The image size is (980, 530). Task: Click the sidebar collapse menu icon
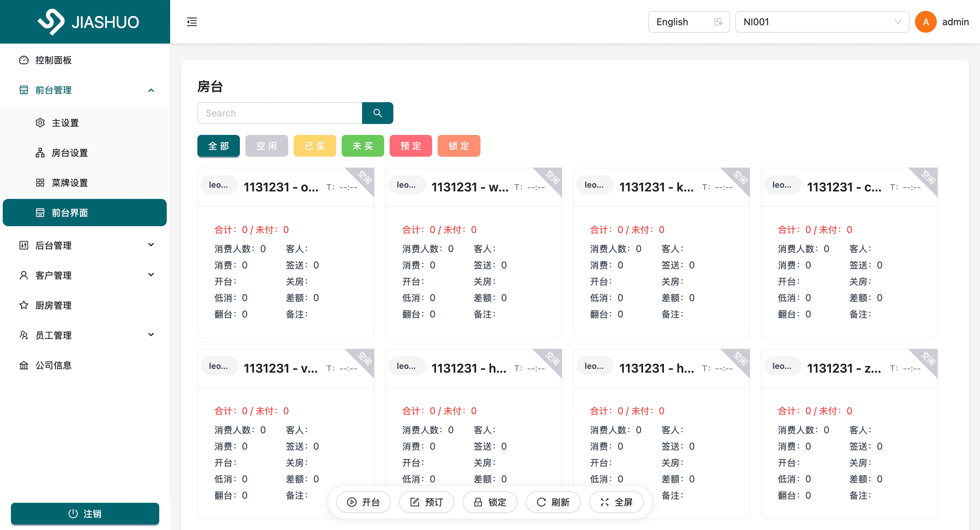(192, 22)
